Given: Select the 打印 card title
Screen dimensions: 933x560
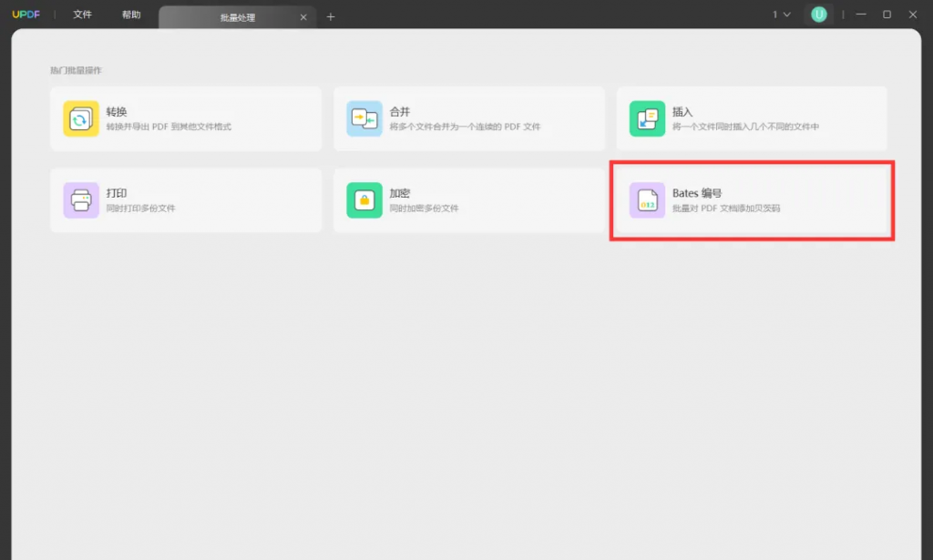Looking at the screenshot, I should click(x=117, y=193).
